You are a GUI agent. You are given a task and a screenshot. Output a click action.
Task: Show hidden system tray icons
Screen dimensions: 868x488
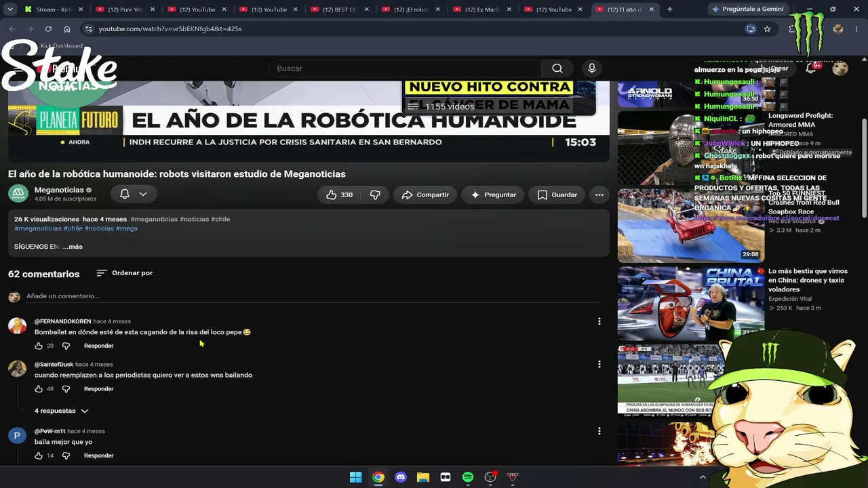[703, 477]
